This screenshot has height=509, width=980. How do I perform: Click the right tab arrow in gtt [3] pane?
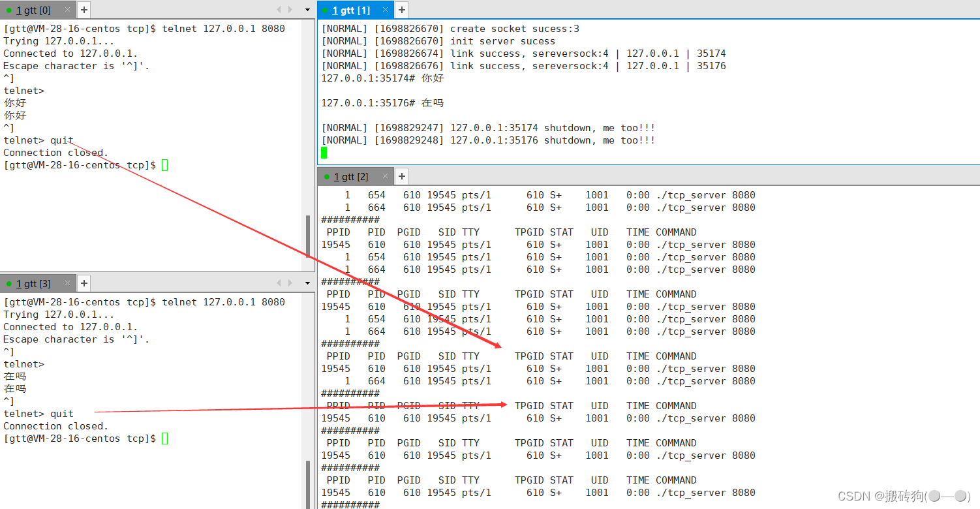click(290, 283)
